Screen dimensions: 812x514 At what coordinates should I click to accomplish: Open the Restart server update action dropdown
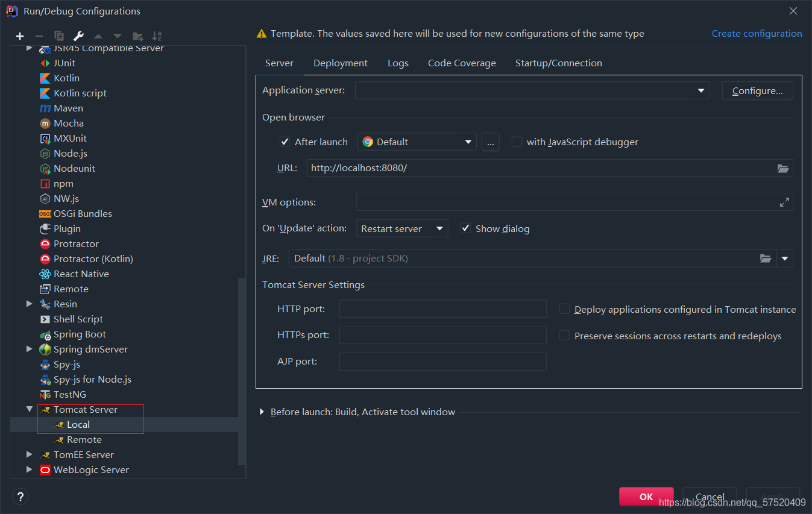click(402, 228)
